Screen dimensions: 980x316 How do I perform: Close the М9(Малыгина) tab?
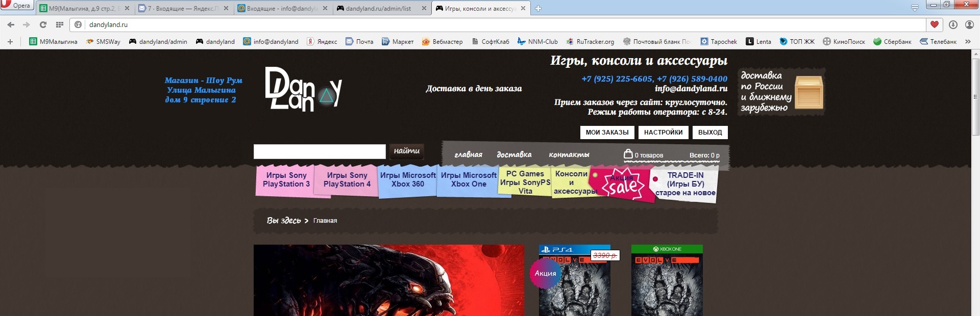pyautogui.click(x=127, y=8)
